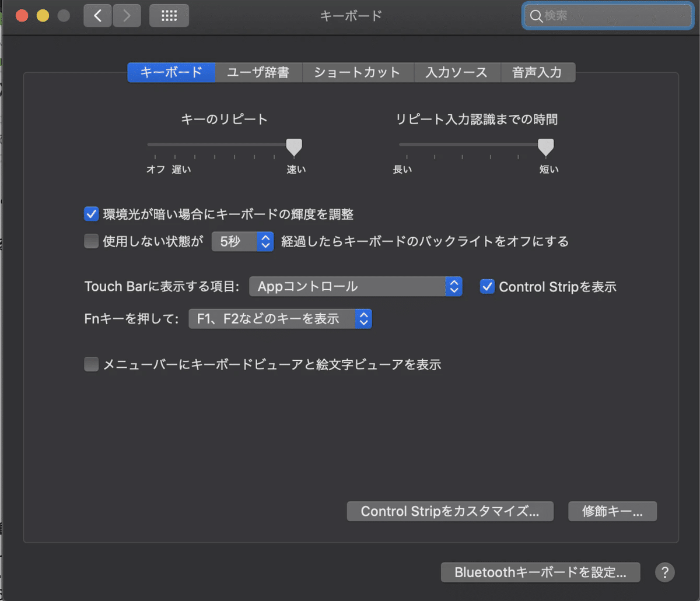Click Bluetoothキーボードを設定 button

click(540, 572)
